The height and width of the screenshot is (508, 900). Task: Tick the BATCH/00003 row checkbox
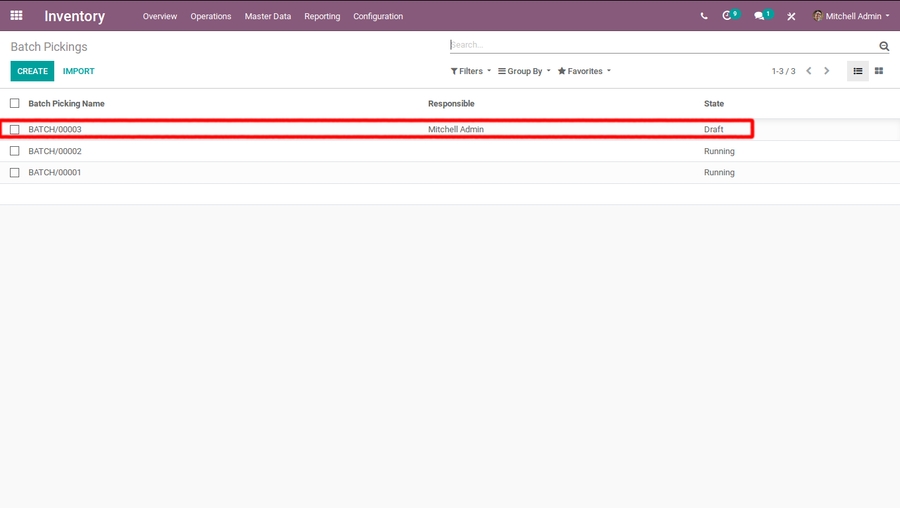(15, 129)
